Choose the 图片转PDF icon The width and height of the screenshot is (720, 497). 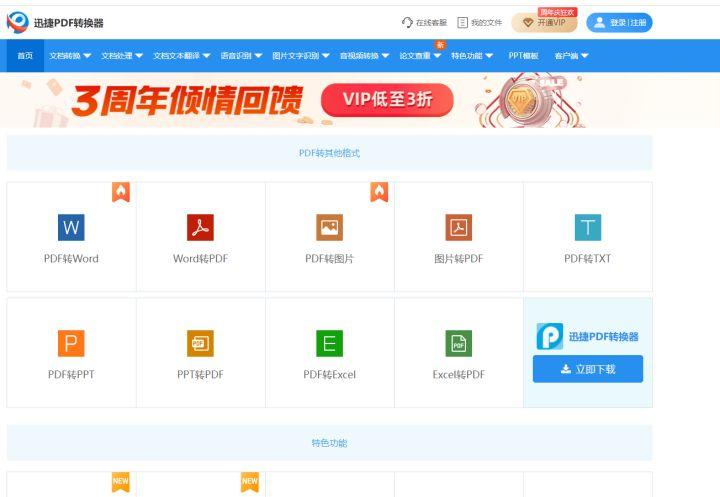tap(458, 228)
